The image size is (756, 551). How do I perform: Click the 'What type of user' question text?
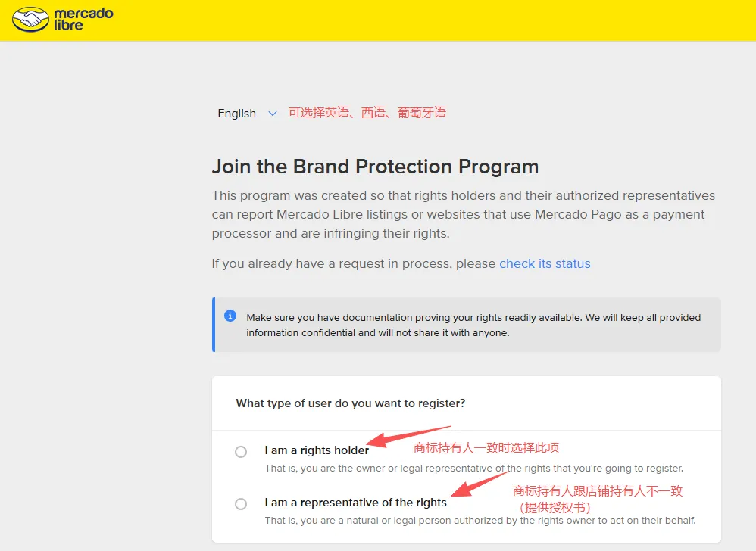351,403
